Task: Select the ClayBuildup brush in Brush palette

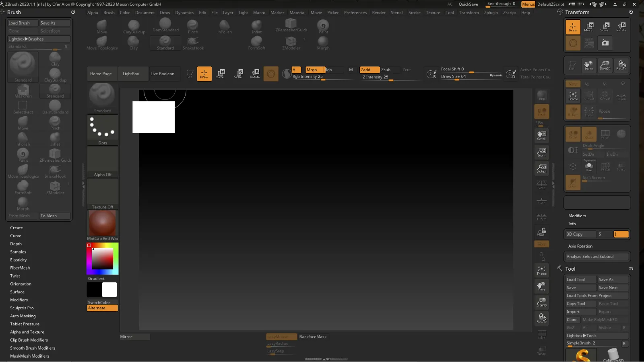Action: coord(55,75)
